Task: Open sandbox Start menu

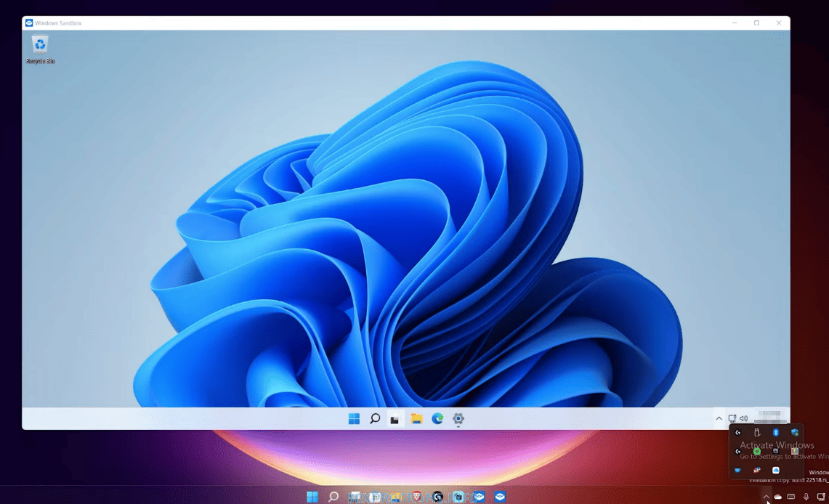Action: pyautogui.click(x=354, y=418)
